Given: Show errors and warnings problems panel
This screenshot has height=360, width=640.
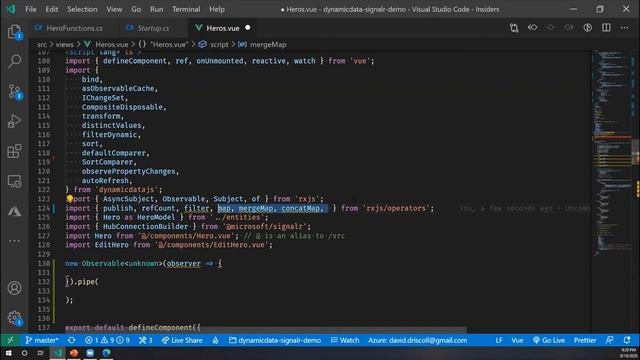Looking at the screenshot, I should click(107, 340).
